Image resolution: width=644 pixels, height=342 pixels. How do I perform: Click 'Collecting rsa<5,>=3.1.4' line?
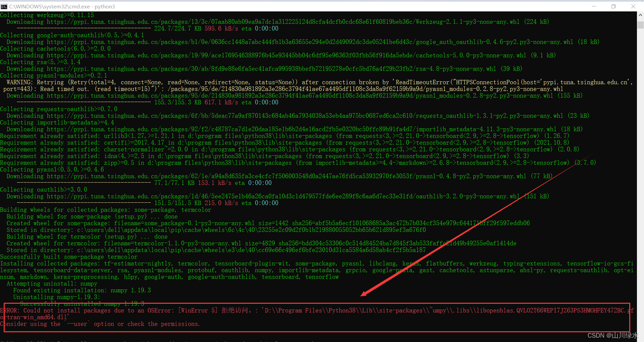tap(40, 62)
